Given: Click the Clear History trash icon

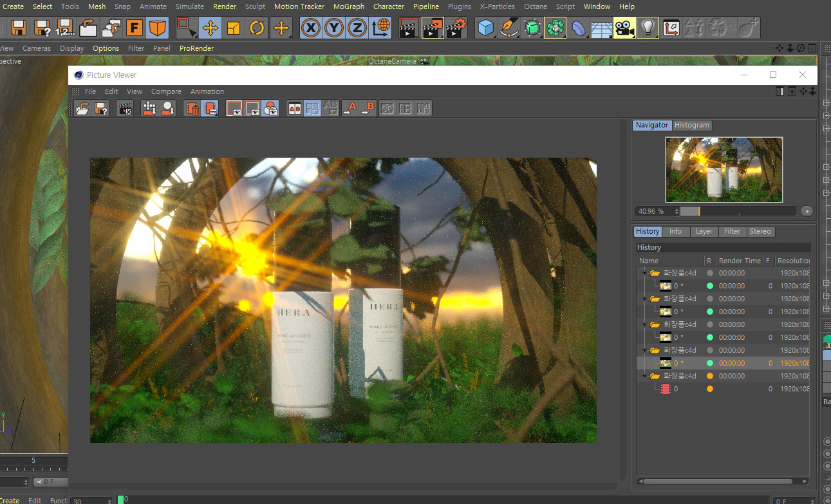Looking at the screenshot, I should click(x=192, y=109).
